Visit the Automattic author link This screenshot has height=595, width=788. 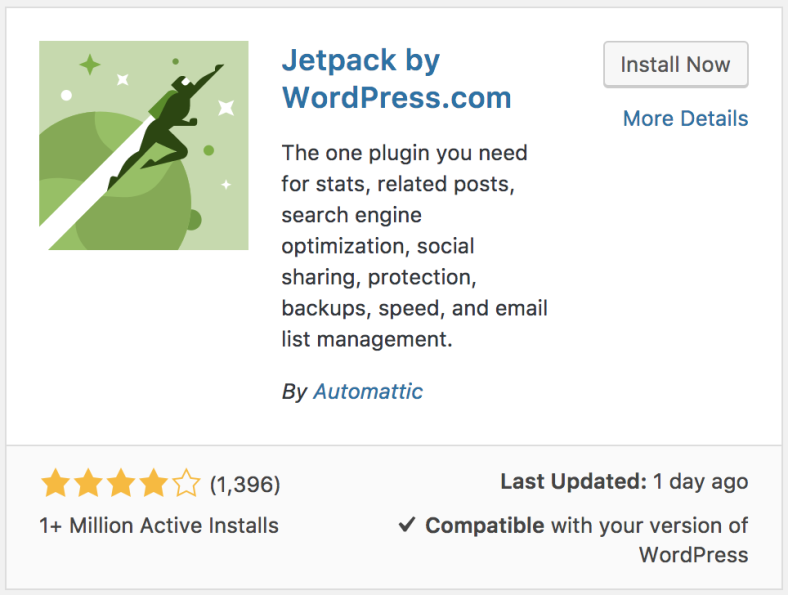tap(368, 391)
